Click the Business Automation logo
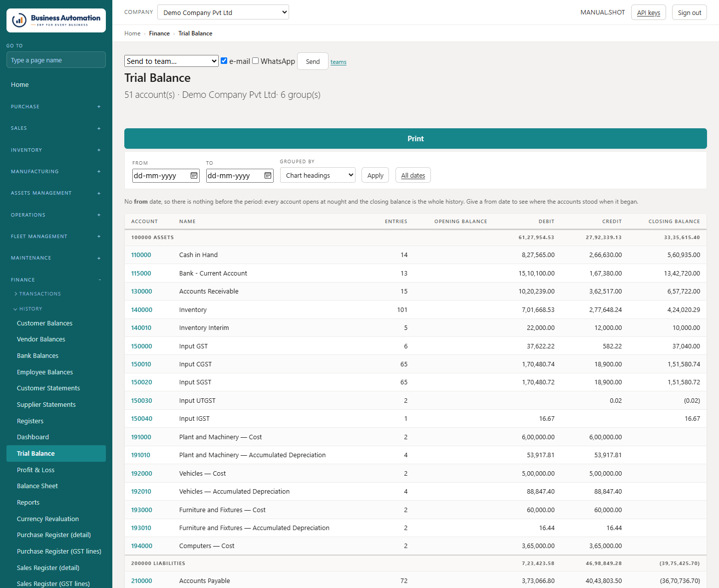 coord(56,20)
